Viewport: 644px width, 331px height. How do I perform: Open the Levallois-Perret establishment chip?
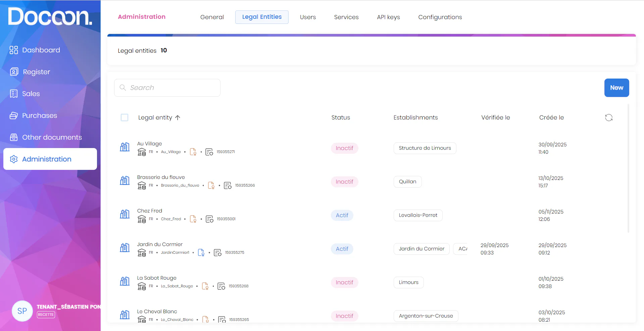click(418, 215)
